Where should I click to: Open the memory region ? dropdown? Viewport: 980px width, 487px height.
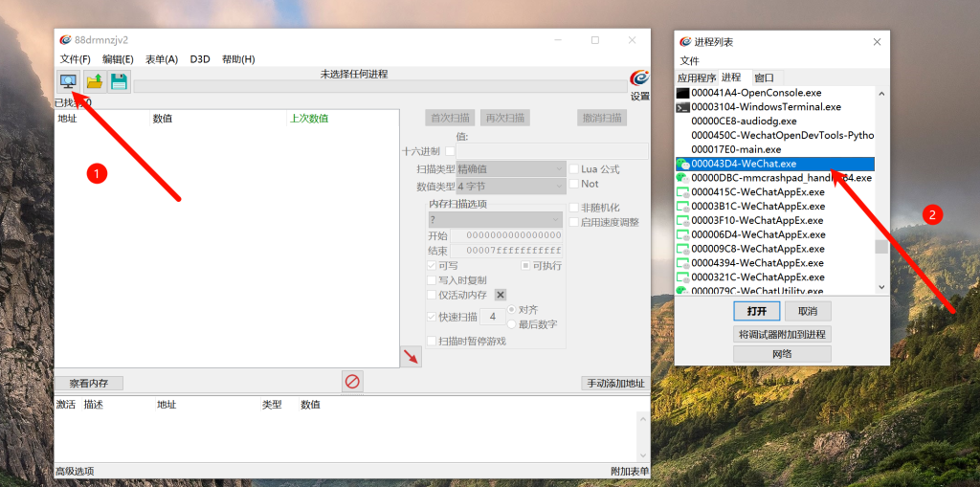point(495,219)
